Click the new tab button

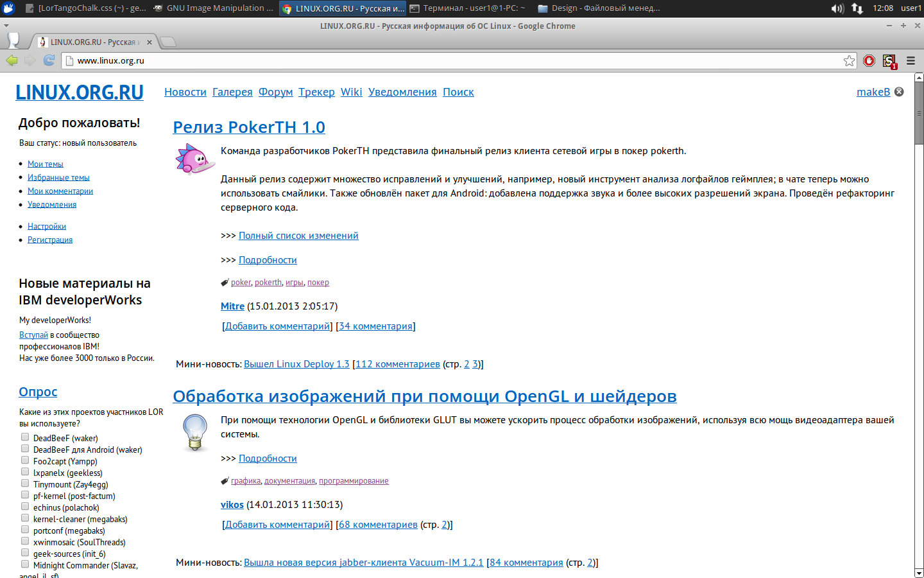[167, 42]
